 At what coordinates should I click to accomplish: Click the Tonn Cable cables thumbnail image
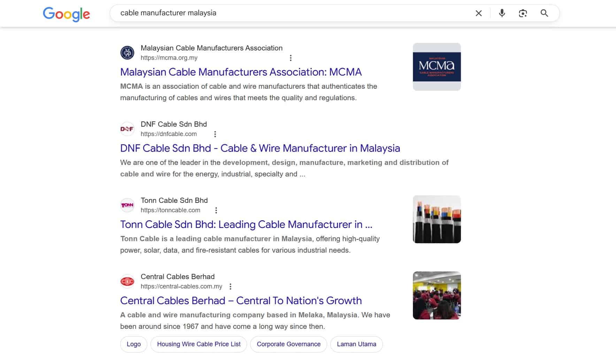[x=437, y=219]
